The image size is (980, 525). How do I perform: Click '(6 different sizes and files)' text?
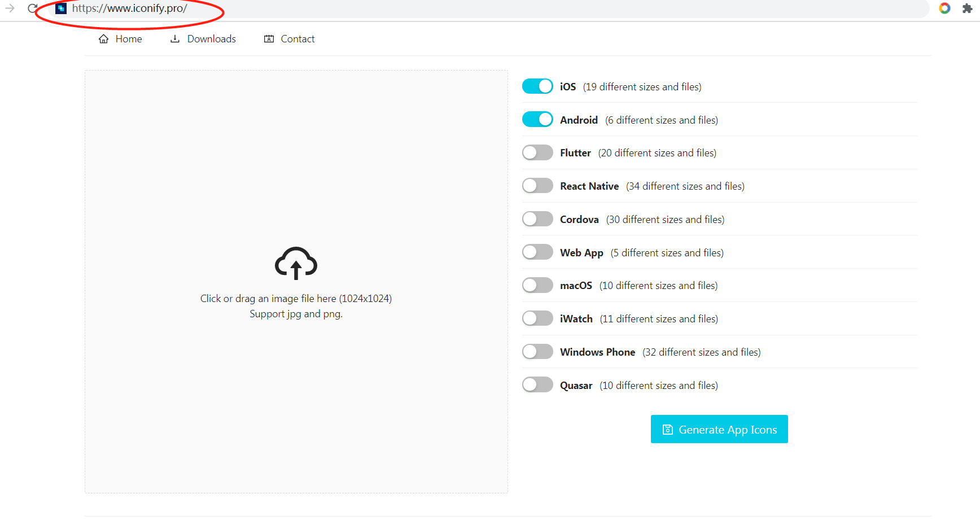coord(662,120)
